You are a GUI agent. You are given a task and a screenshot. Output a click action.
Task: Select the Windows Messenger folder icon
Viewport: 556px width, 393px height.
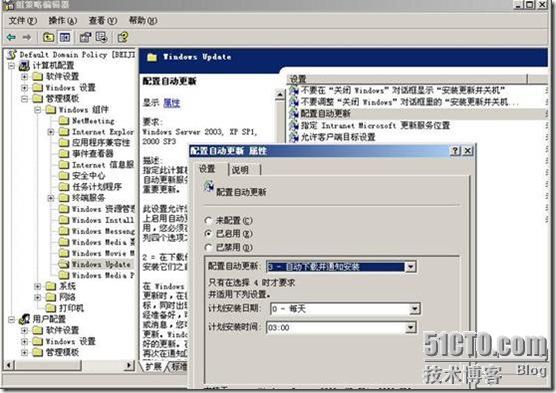[x=64, y=231]
